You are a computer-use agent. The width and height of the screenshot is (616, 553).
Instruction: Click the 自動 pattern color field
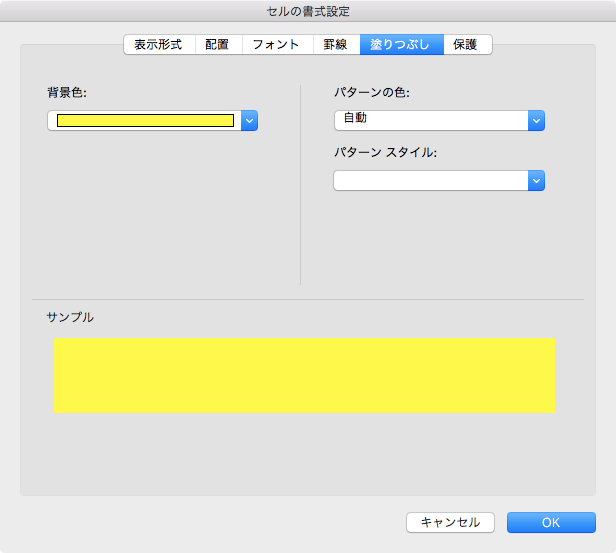click(x=430, y=121)
